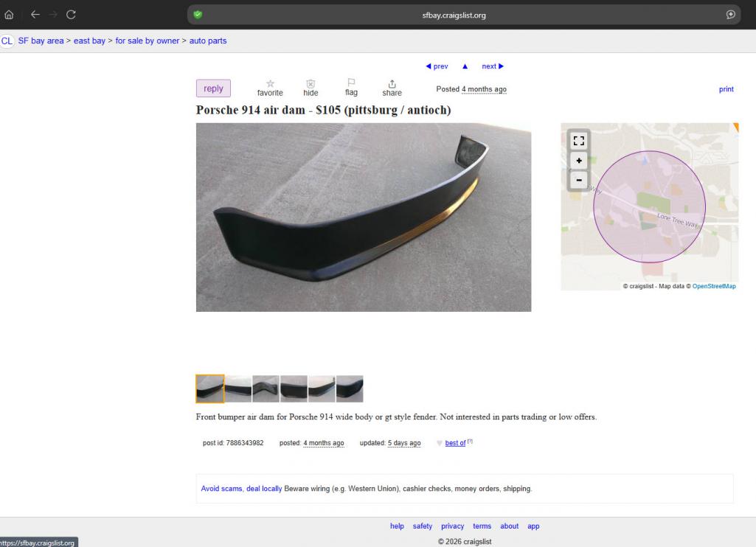Select the third photo thumbnail
Viewport: 756px width, 547px height.
(266, 389)
